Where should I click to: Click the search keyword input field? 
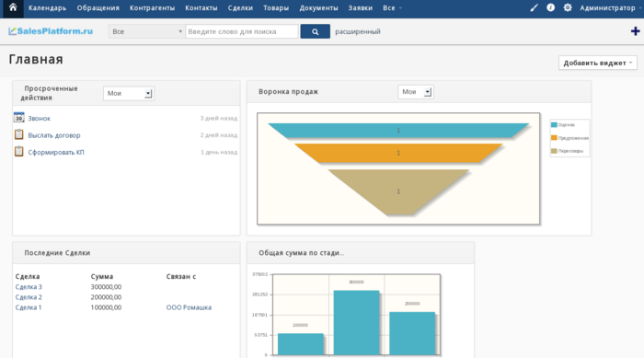(x=241, y=31)
